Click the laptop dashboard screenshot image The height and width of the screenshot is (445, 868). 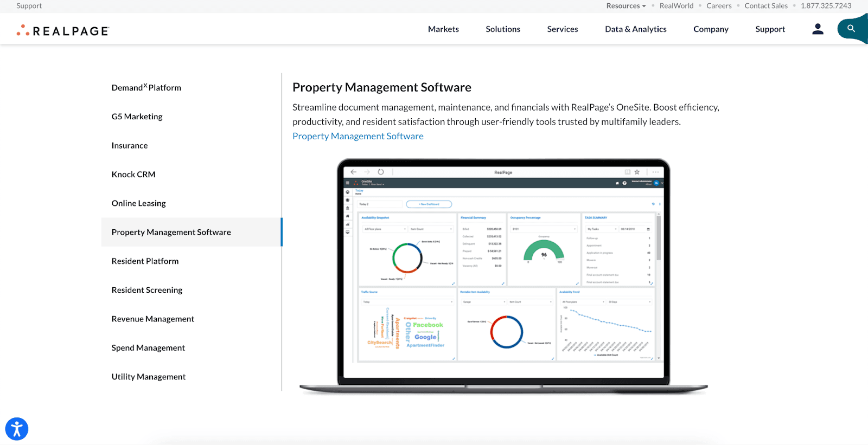[503, 275]
